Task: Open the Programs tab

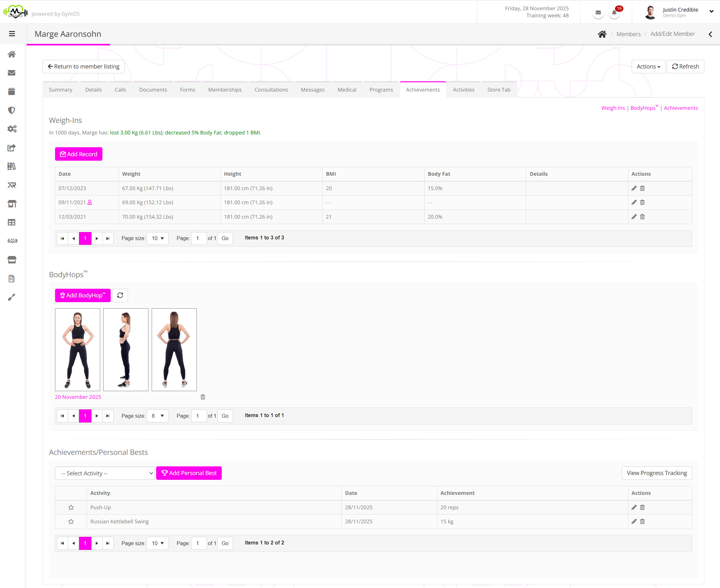Action: pos(381,90)
